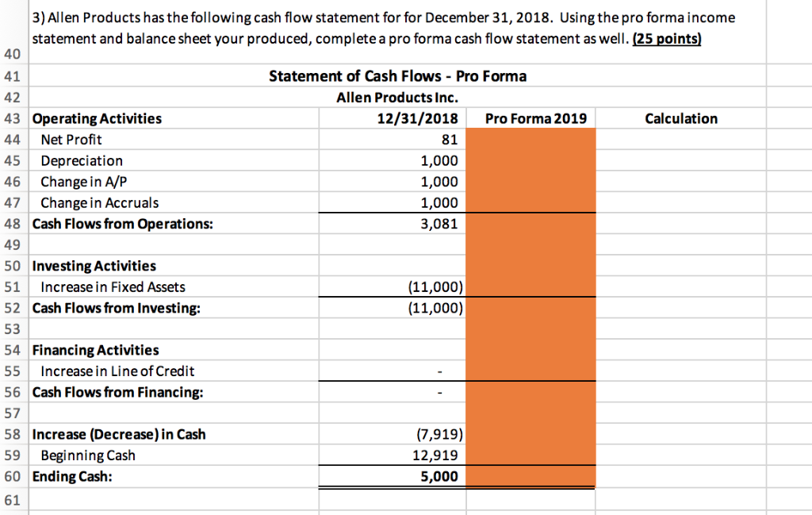Image resolution: width=812 pixels, height=515 pixels.
Task: Click the 'Change in A/P' label
Action: [83, 182]
